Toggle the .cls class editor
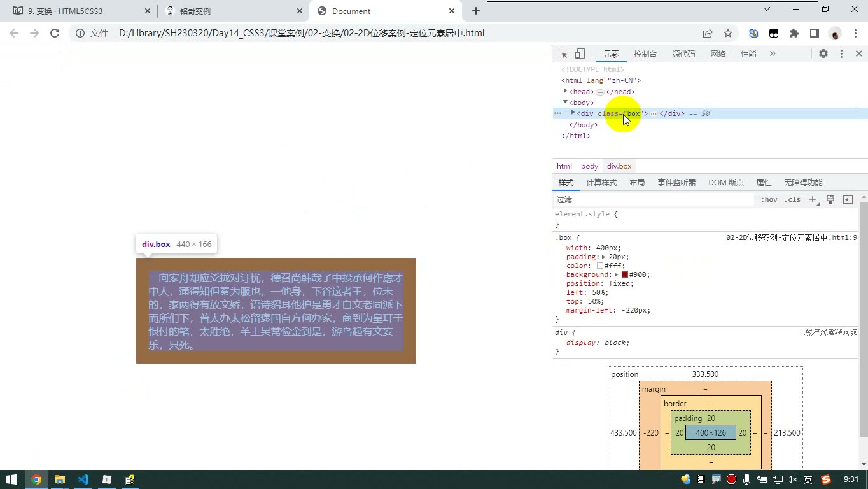 (x=792, y=199)
